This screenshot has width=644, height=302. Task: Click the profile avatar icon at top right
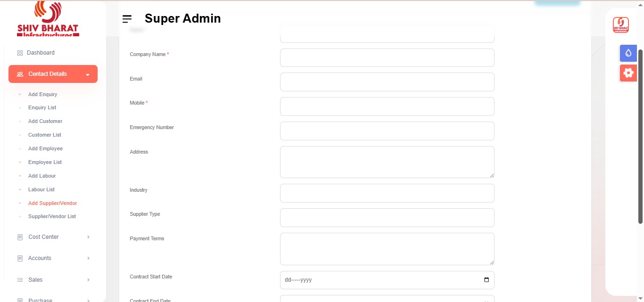tap(621, 25)
